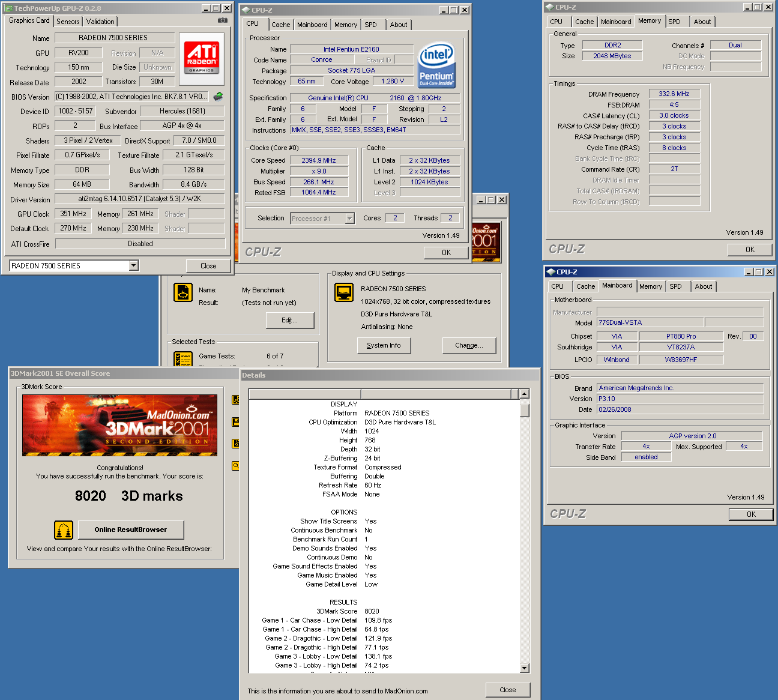Open the graphics card selector dropdown in GPU-Z
The image size is (778, 700).
[134, 265]
